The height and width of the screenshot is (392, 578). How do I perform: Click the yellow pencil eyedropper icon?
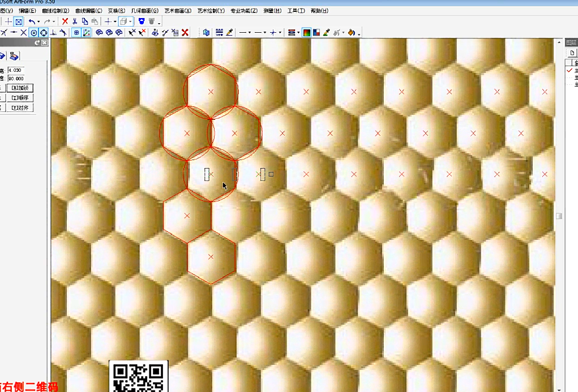[229, 33]
